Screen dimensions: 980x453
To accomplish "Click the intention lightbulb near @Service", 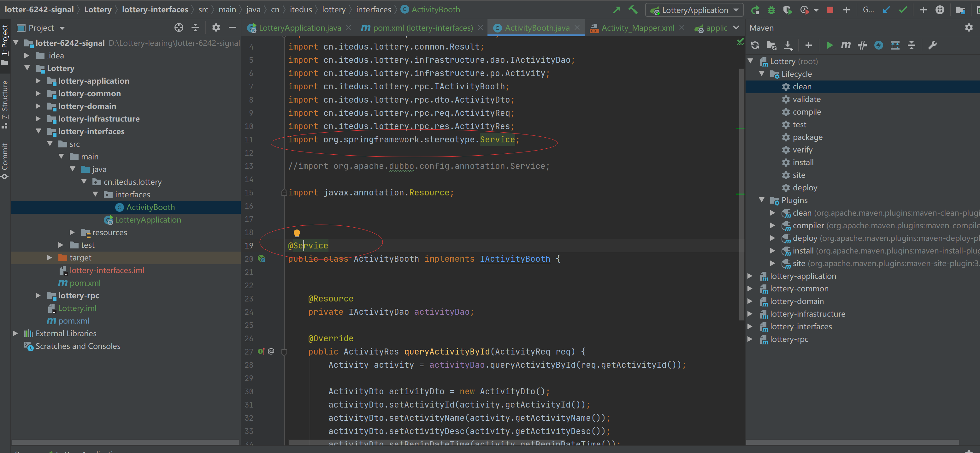I will pos(297,233).
